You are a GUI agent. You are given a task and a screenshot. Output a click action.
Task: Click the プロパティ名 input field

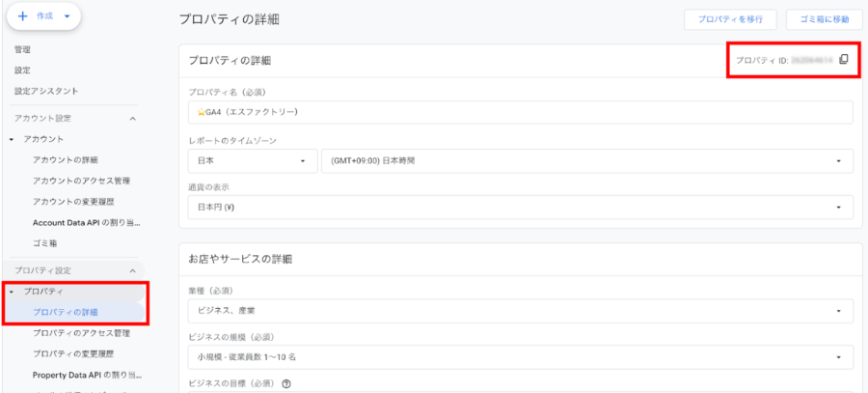tap(521, 113)
